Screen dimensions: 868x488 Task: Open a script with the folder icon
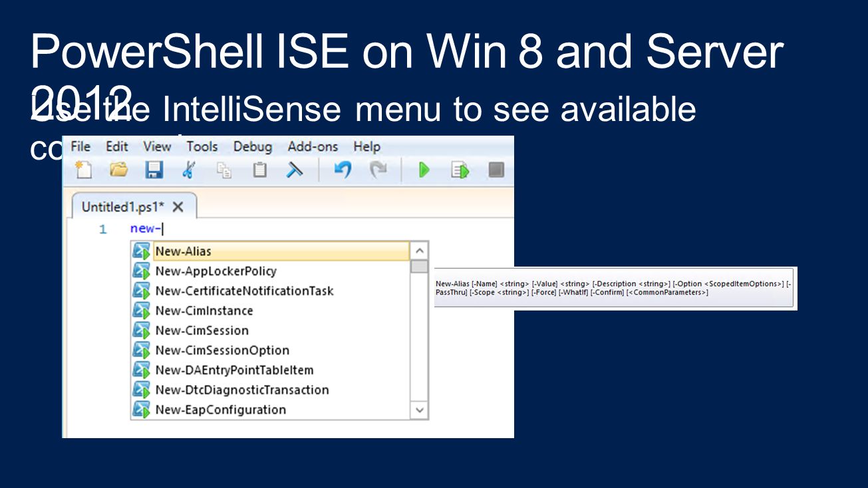118,170
